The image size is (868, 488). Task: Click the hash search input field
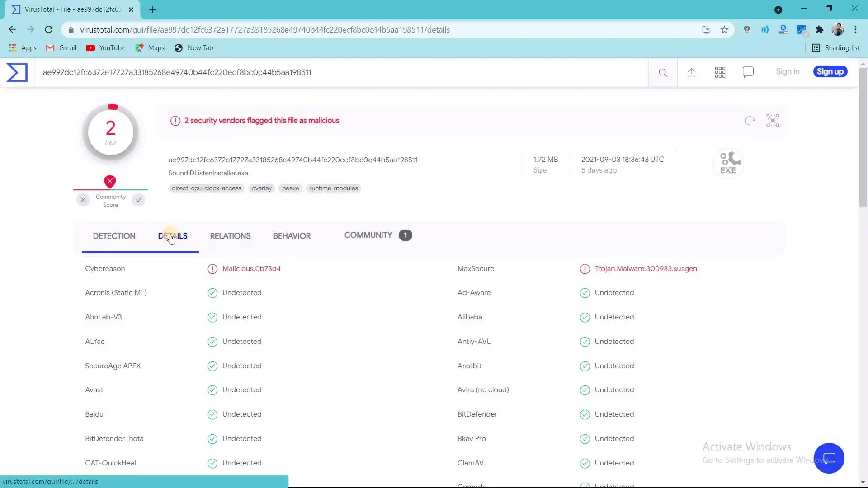[x=316, y=72]
